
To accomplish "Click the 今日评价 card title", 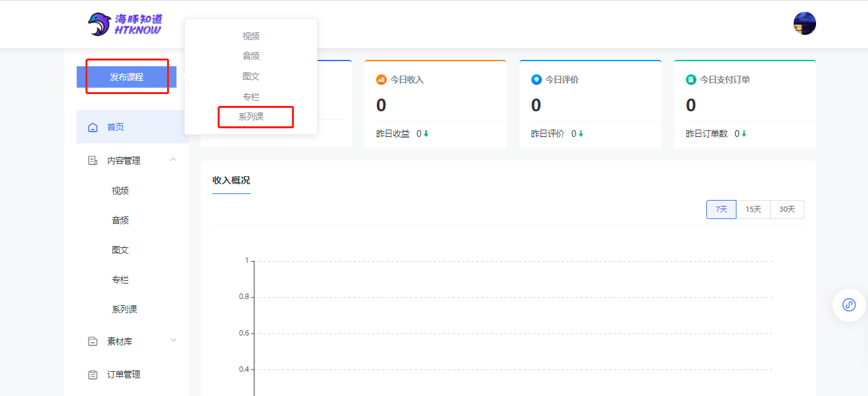I will coord(562,80).
